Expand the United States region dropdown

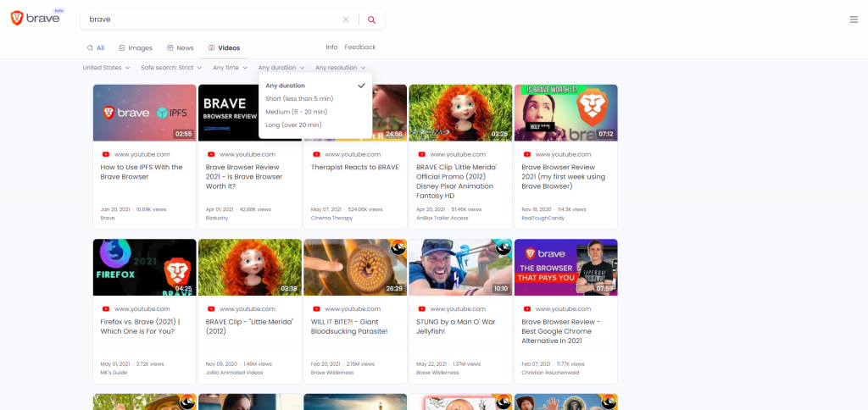tap(106, 68)
